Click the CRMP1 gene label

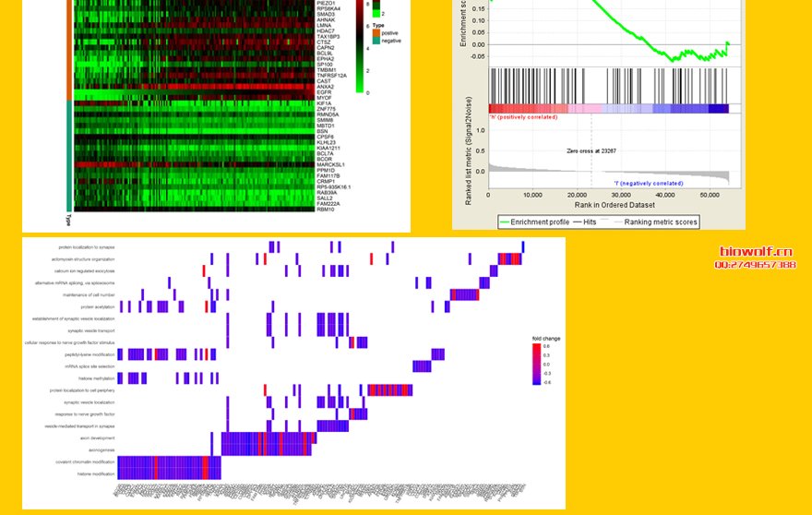point(326,181)
